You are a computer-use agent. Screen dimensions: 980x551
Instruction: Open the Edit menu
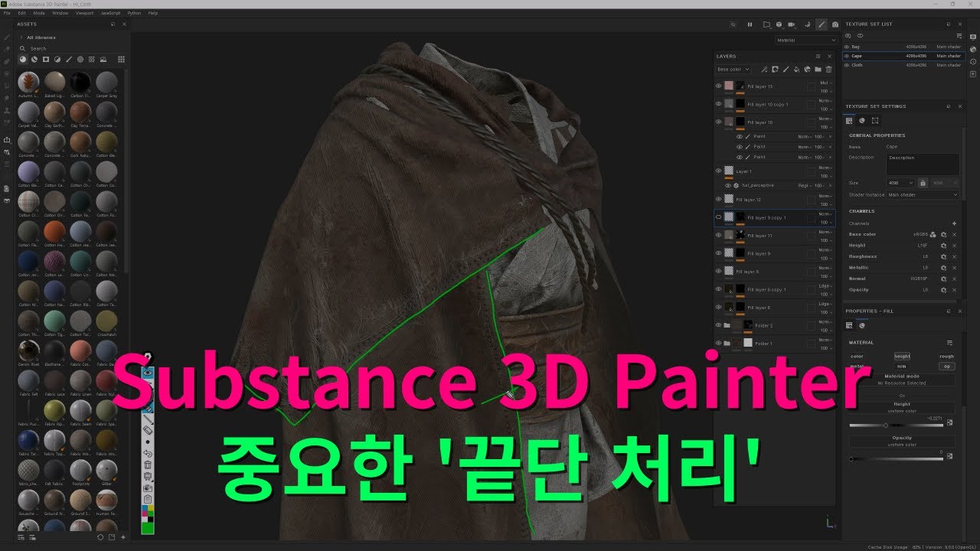tap(21, 13)
